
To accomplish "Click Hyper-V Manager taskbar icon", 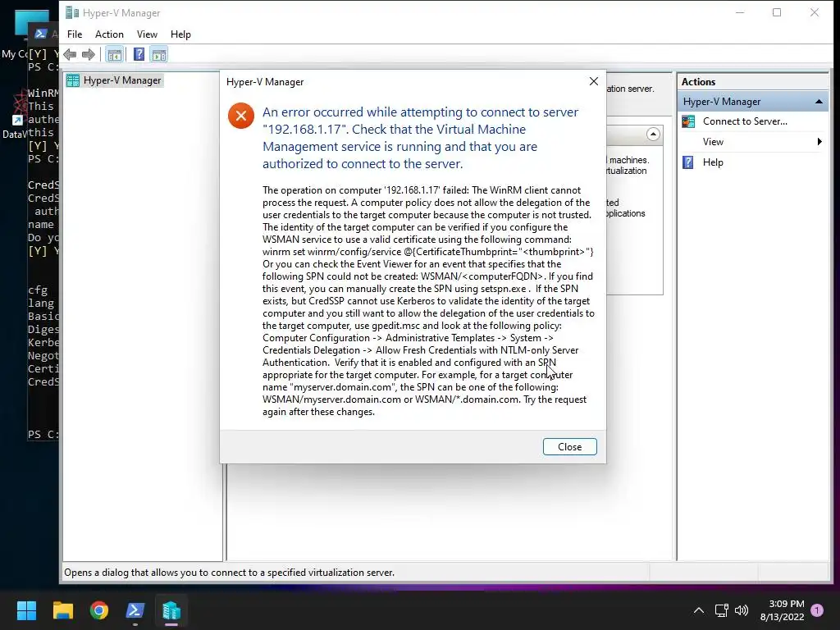I will tap(171, 610).
